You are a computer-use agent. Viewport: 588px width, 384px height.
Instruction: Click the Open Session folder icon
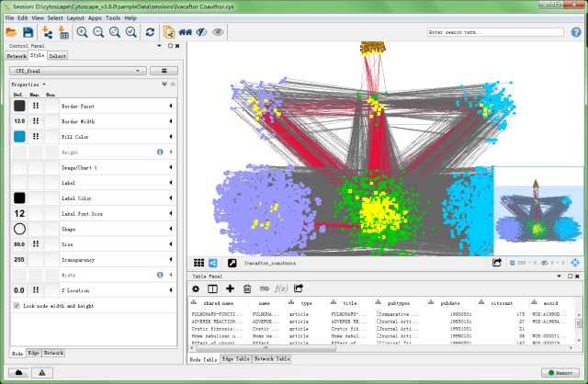11,32
